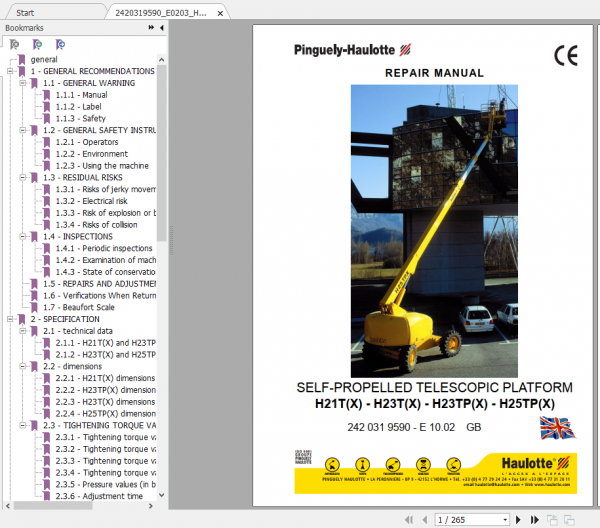Screen dimensions: 600x528
Task: Open bookmark '2.3.1 - Tightening torque'
Action: [106, 437]
